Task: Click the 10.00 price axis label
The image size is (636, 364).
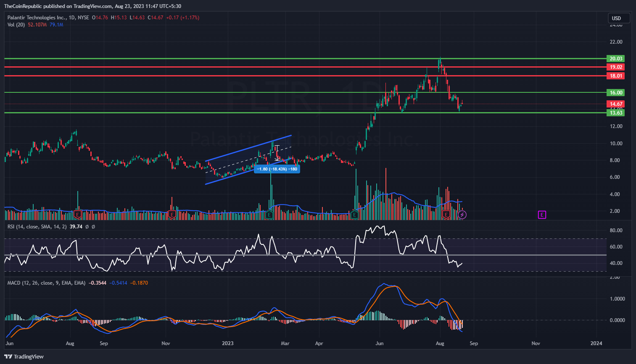Action: coord(616,144)
